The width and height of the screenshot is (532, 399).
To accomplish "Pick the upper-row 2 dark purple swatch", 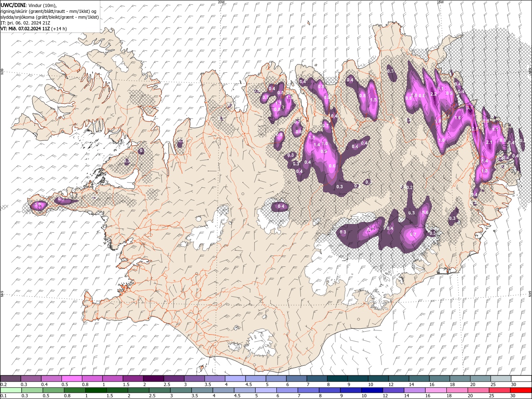I will (x=153, y=379).
